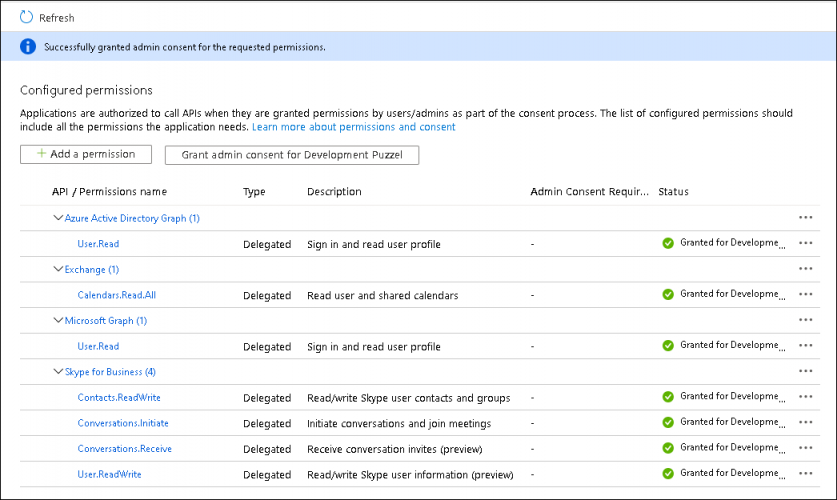Grant admin consent for Development Puzzel

[292, 155]
